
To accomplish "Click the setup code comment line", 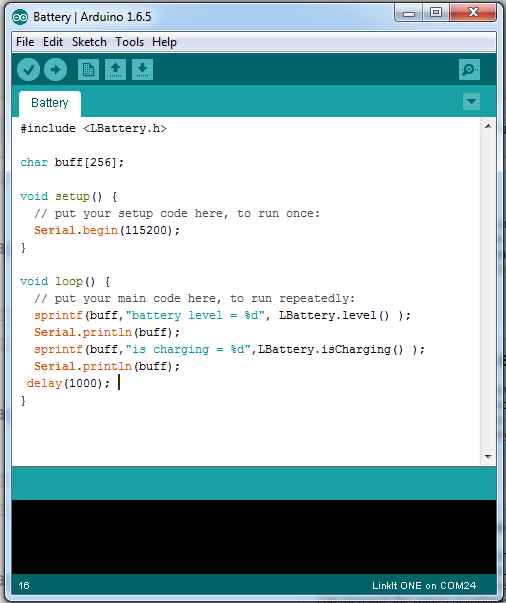I will pyautogui.click(x=177, y=213).
